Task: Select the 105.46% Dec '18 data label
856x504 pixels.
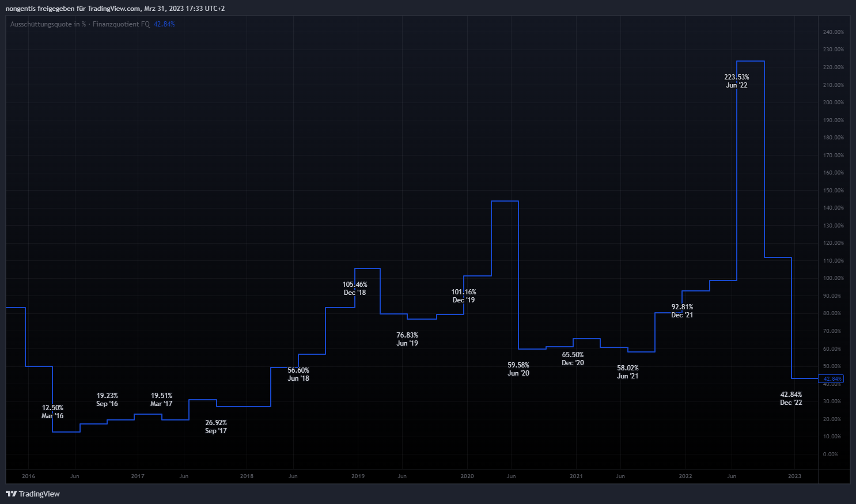Action: (355, 289)
